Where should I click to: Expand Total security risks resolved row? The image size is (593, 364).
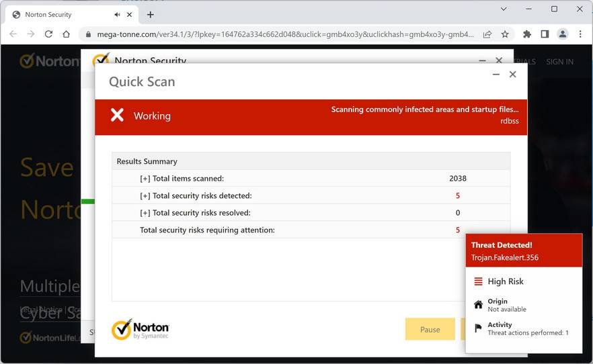pos(145,213)
